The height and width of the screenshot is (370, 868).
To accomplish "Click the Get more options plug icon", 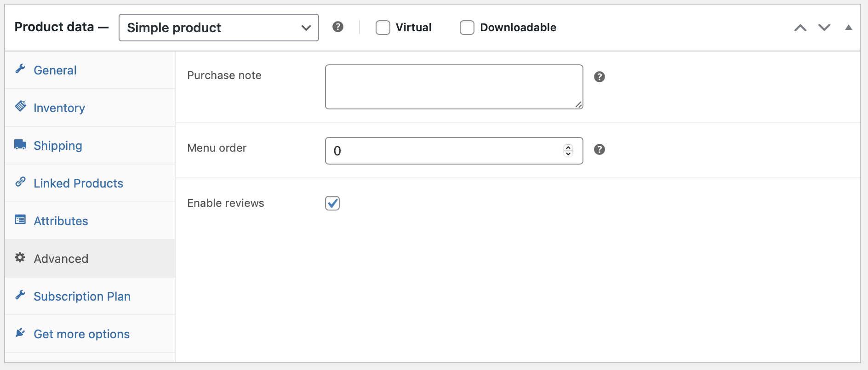I will pos(20,332).
